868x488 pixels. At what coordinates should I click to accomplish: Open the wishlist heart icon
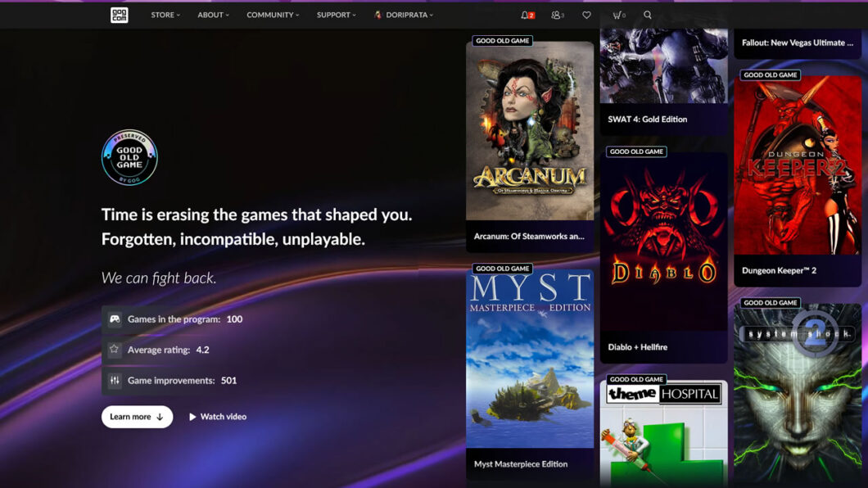click(x=586, y=15)
